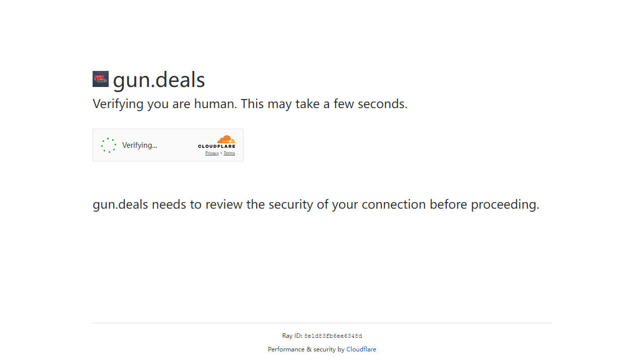Viewport: 644px width, 362px height.
Task: Open the Terms link in the widget
Action: click(229, 153)
